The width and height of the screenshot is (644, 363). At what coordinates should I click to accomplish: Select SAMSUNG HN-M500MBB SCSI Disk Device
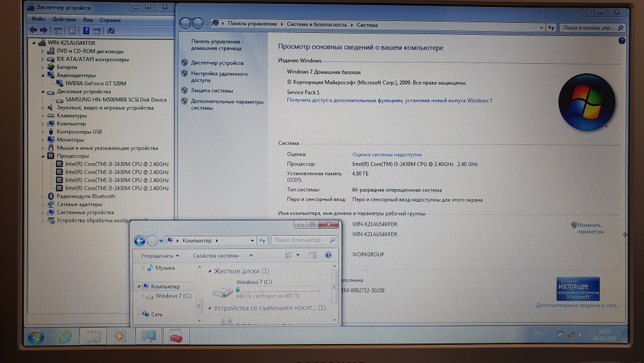[116, 100]
